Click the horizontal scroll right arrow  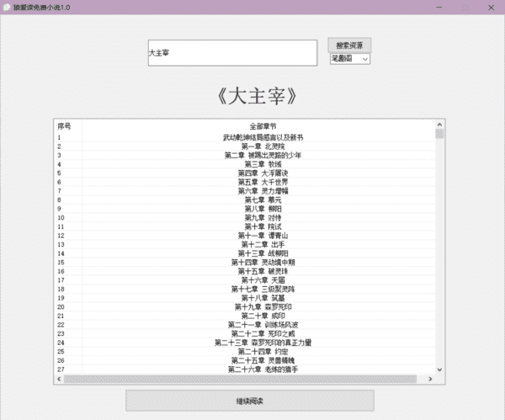point(430,379)
